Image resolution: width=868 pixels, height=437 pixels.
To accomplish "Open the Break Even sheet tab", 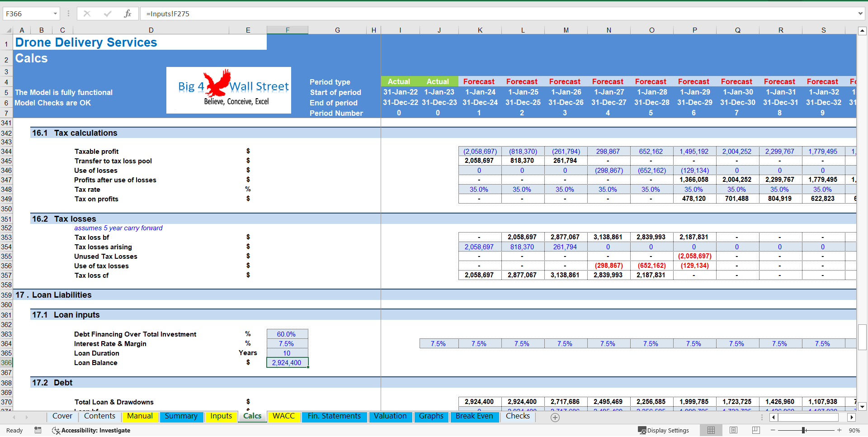I will click(474, 416).
